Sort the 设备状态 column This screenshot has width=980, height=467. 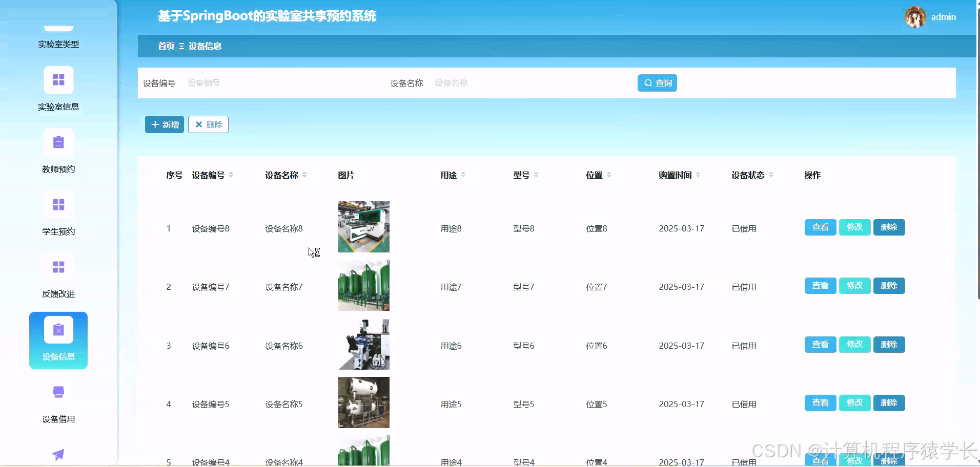tap(772, 175)
